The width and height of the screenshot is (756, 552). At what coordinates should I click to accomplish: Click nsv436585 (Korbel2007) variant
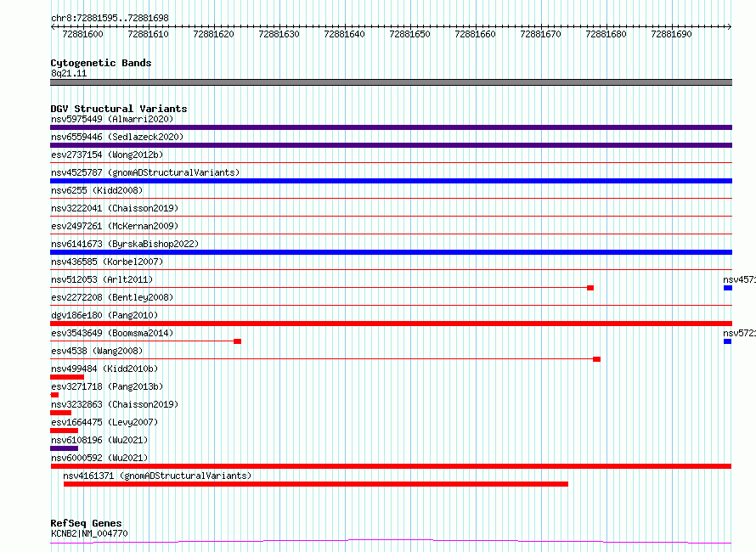(x=107, y=262)
